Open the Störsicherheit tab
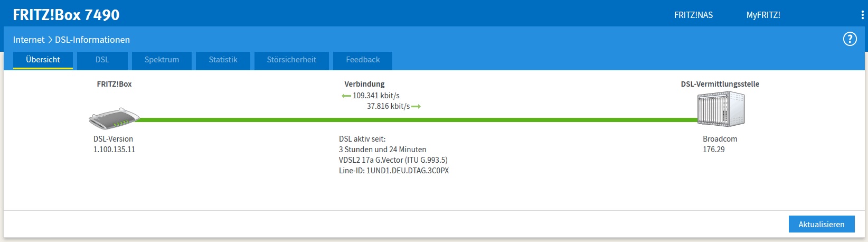This screenshot has width=868, height=242. (291, 60)
